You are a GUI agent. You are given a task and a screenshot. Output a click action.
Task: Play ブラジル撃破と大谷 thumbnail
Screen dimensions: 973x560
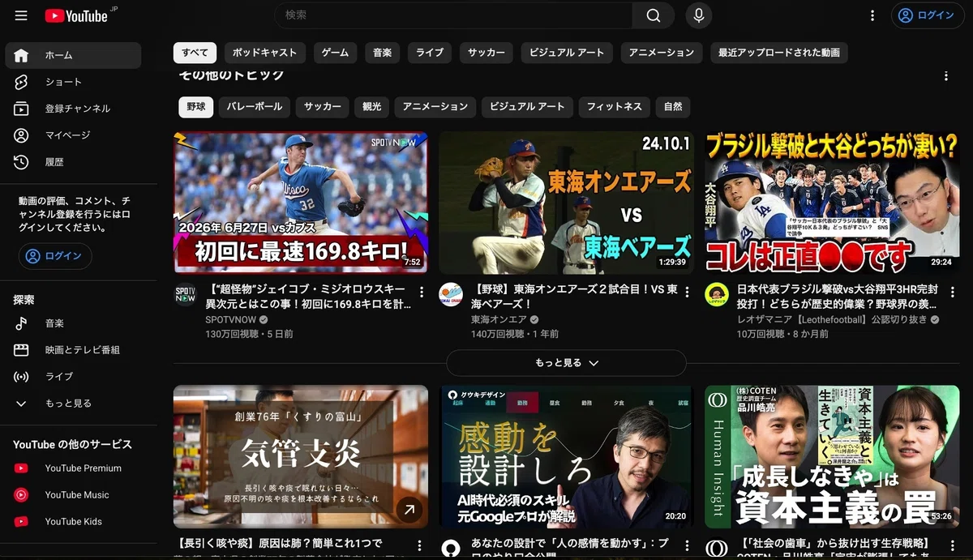point(832,203)
